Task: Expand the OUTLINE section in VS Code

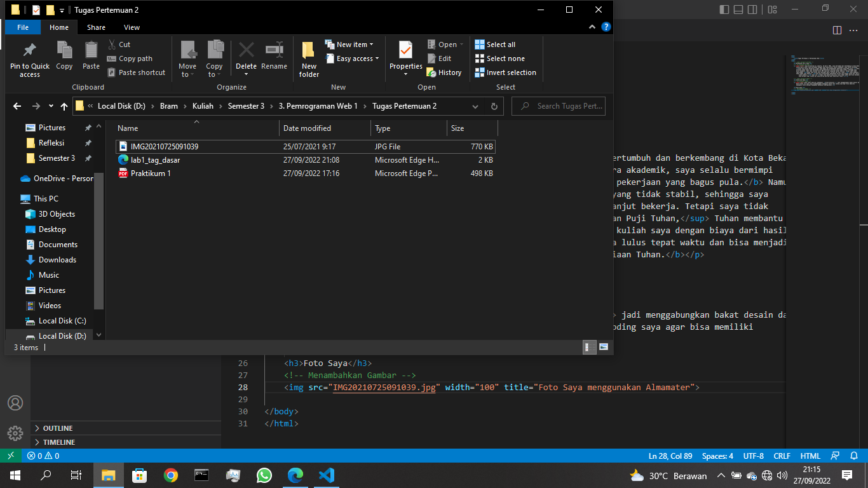Action: tap(127, 428)
